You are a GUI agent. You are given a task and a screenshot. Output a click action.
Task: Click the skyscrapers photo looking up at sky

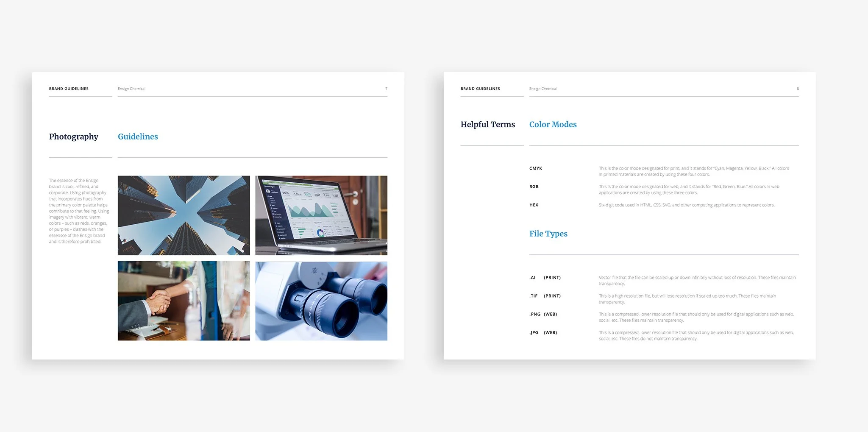[x=184, y=215]
